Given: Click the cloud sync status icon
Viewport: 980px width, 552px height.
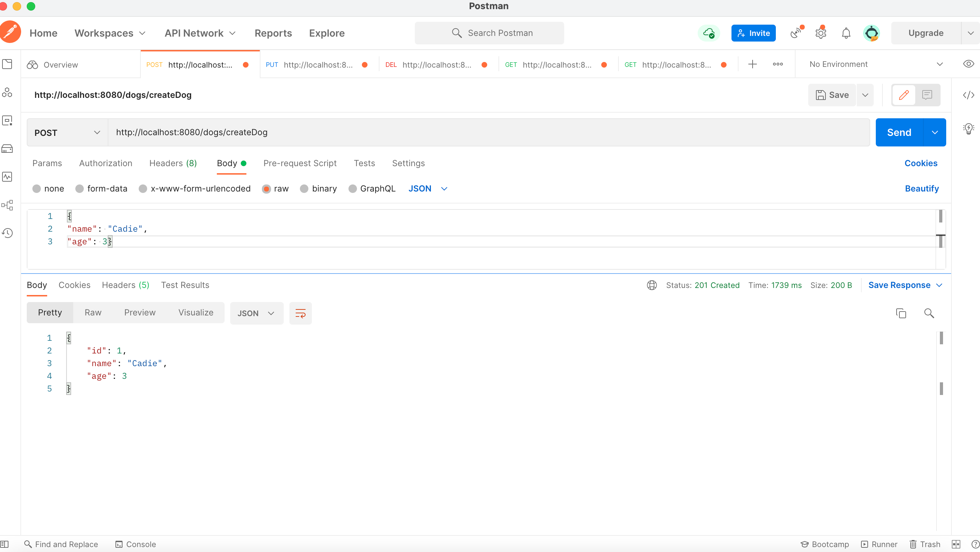Looking at the screenshot, I should [x=709, y=33].
